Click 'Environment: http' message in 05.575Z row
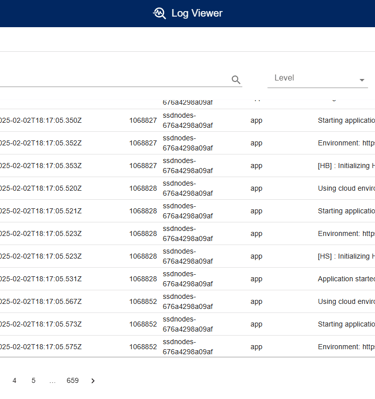This screenshot has width=375, height=399. (x=346, y=347)
